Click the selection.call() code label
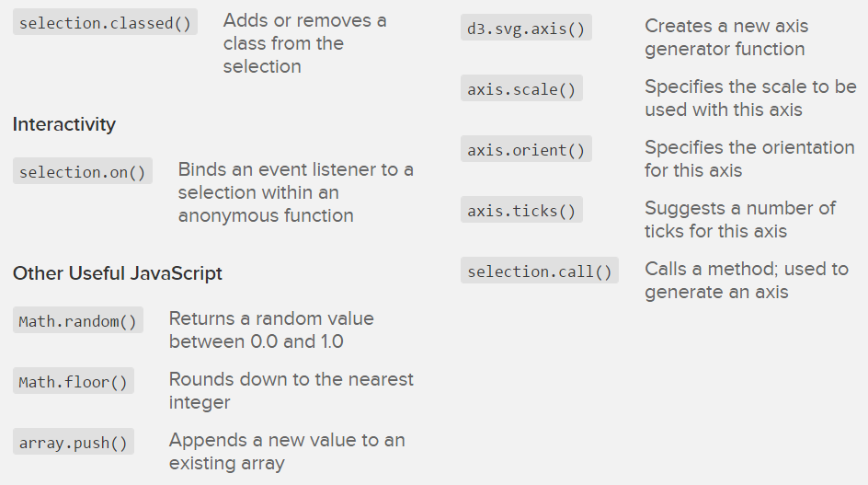The image size is (868, 485). point(539,271)
